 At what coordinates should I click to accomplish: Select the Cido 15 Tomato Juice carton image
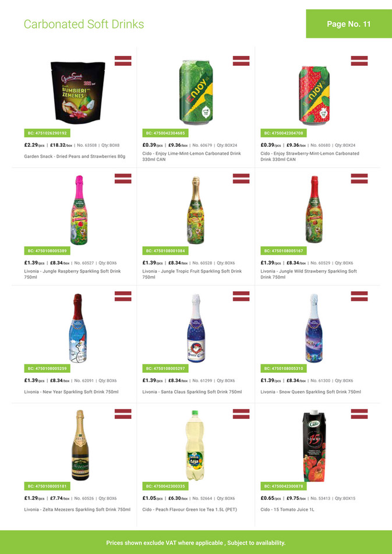[314, 446]
